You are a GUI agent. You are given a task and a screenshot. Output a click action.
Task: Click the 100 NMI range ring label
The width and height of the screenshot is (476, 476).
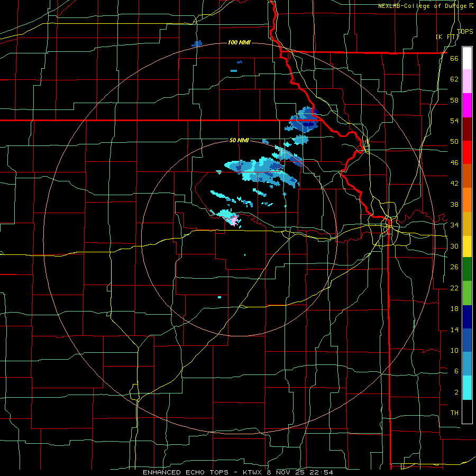[239, 42]
